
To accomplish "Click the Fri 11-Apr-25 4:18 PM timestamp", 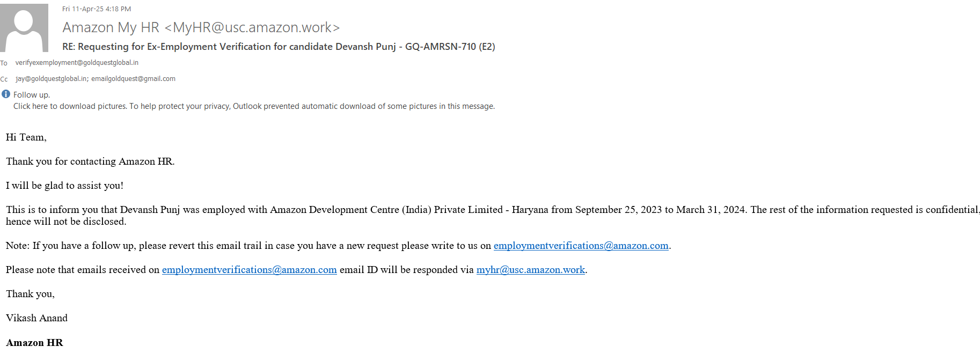I will tap(97, 9).
